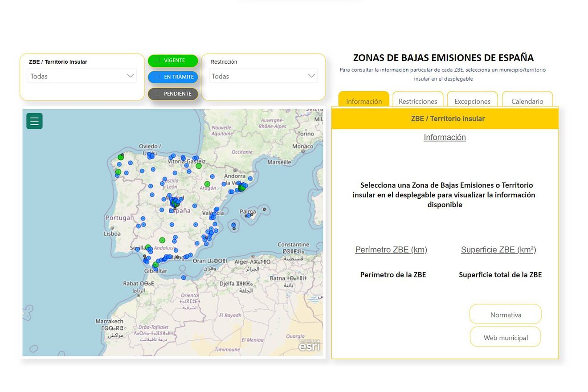Select the green marker near Barcelona
The image size is (588, 392).
[241, 188]
